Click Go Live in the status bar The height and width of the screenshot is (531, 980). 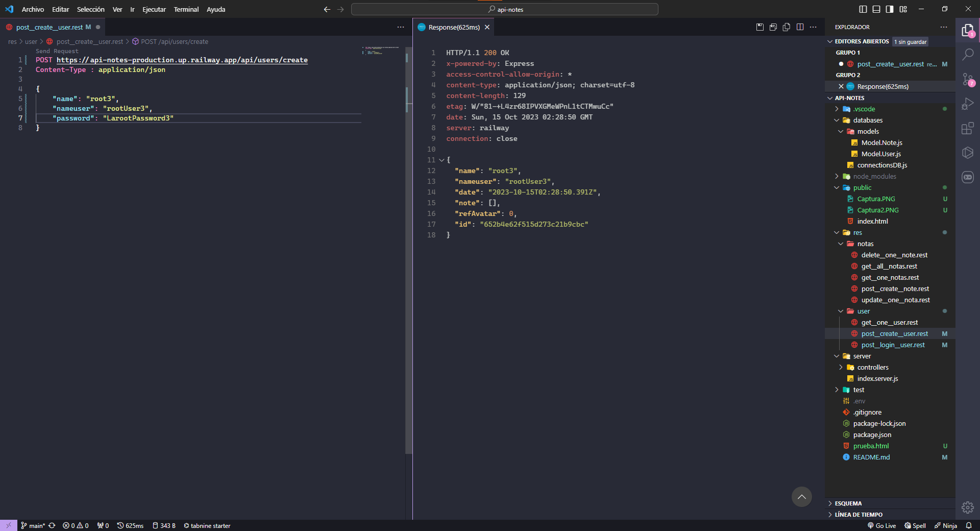pyautogui.click(x=881, y=525)
